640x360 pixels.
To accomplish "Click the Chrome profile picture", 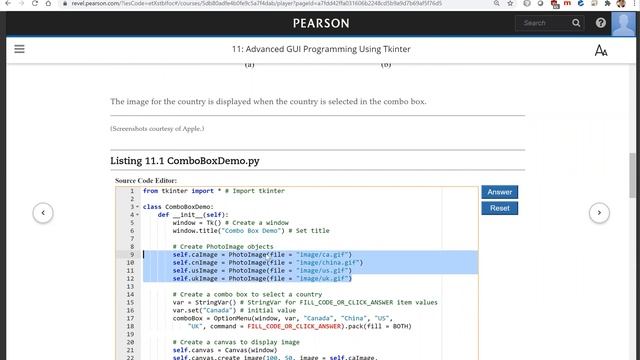I will point(621,3).
